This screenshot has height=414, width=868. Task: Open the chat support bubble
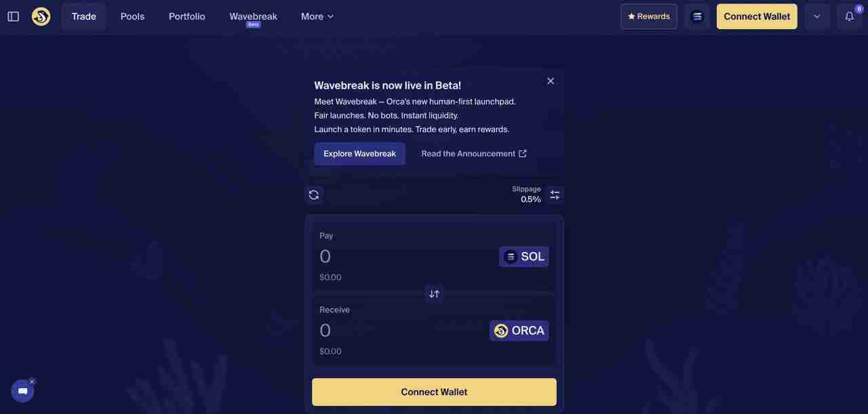22,391
